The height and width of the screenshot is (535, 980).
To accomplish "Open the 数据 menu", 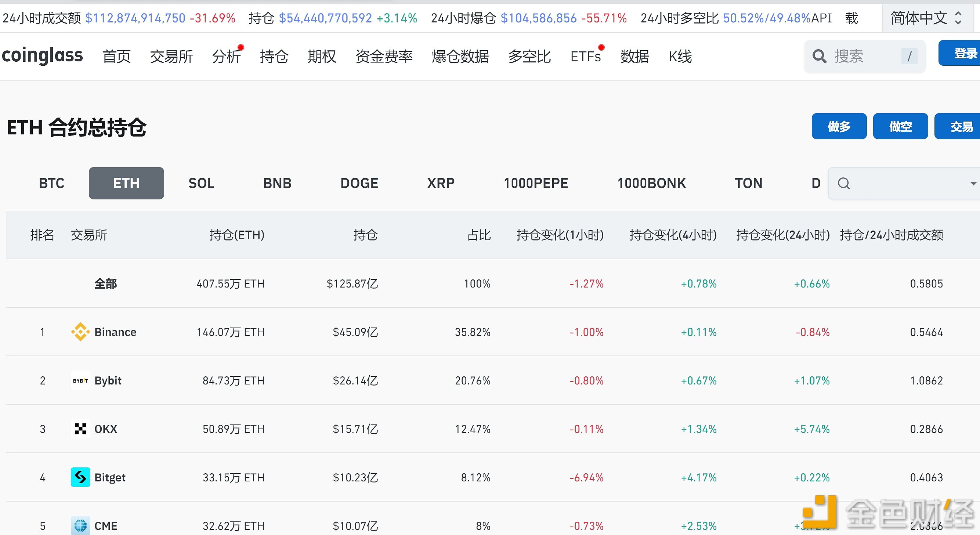I will 634,56.
